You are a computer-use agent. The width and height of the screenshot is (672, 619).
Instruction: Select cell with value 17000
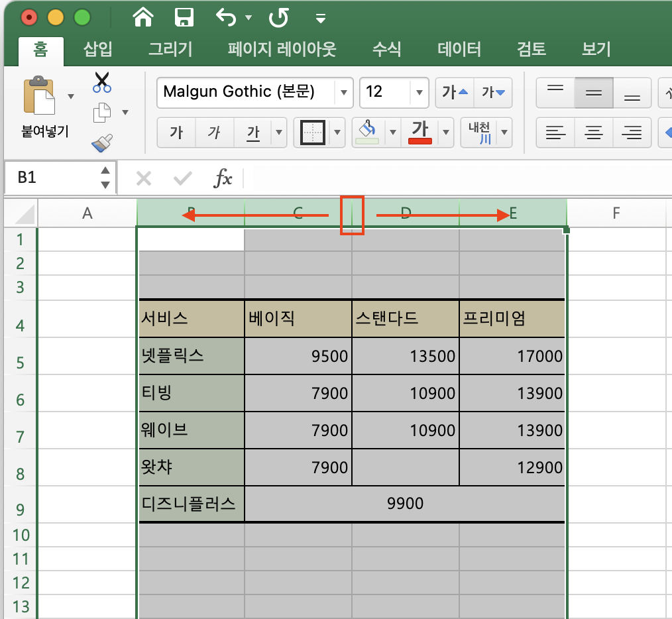tap(512, 357)
